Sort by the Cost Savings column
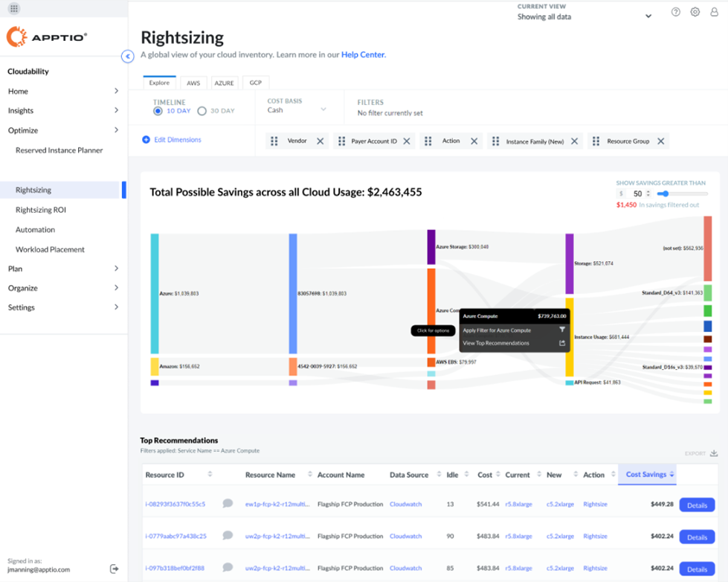Image resolution: width=728 pixels, height=582 pixels. pyautogui.click(x=647, y=474)
